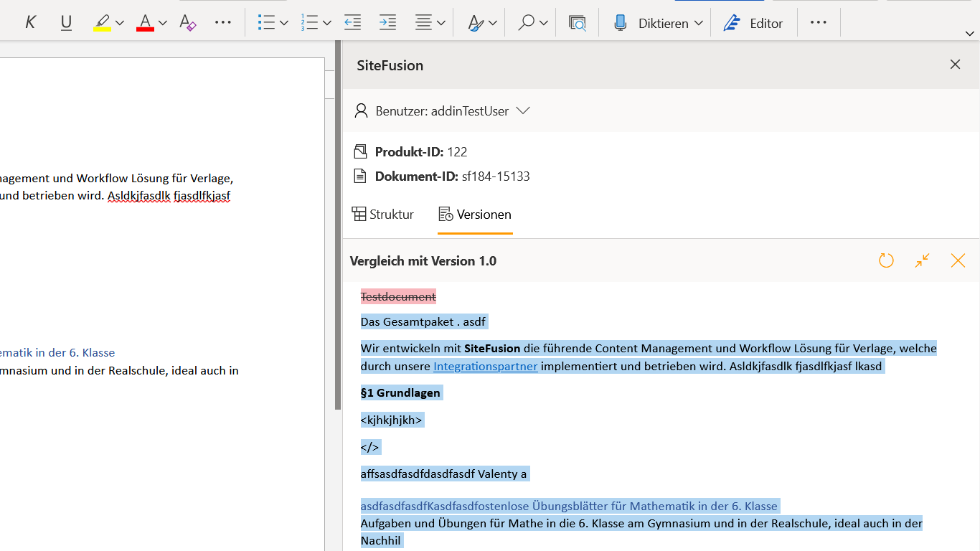
Task: Click the icon left of Diktieren separator
Action: pos(578,23)
